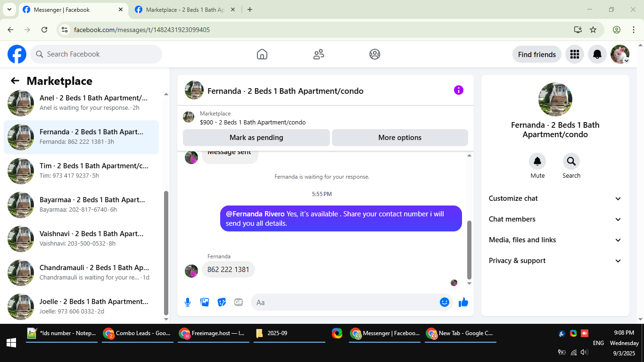Search within the Fernanda conversation
The width and height of the screenshot is (644, 362).
point(571,162)
